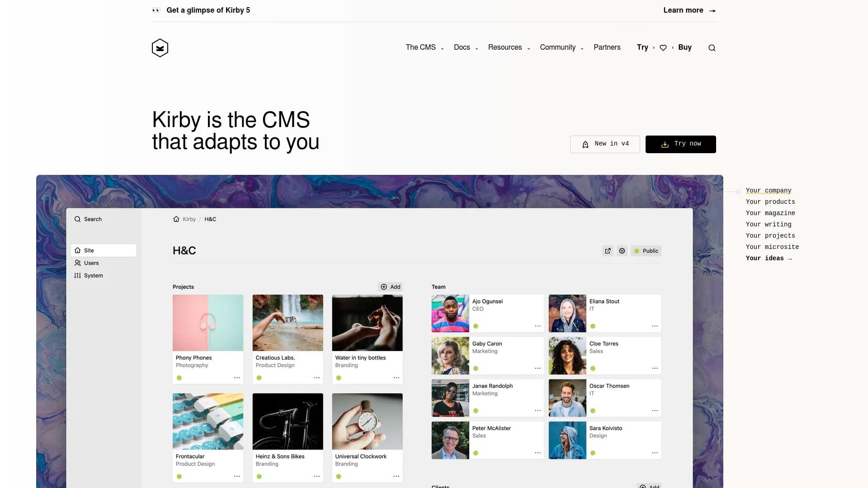Expand the Community dropdown menu
This screenshot has width=868, height=488.
coord(561,47)
